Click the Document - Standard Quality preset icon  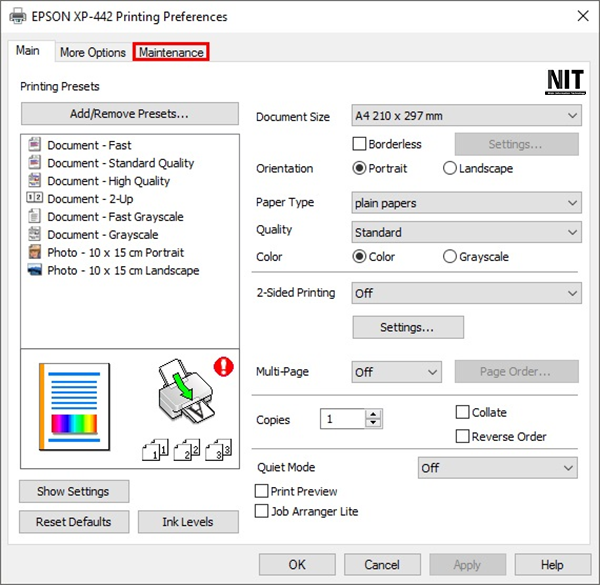(x=34, y=163)
